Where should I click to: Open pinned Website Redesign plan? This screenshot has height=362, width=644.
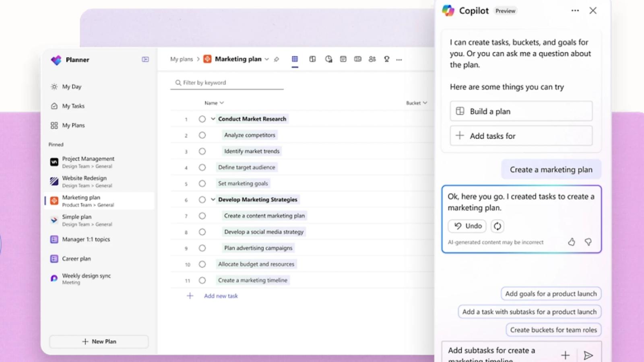point(99,181)
